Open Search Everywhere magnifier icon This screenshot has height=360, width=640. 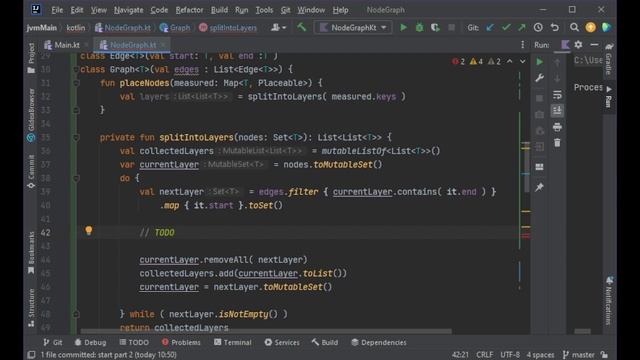574,27
